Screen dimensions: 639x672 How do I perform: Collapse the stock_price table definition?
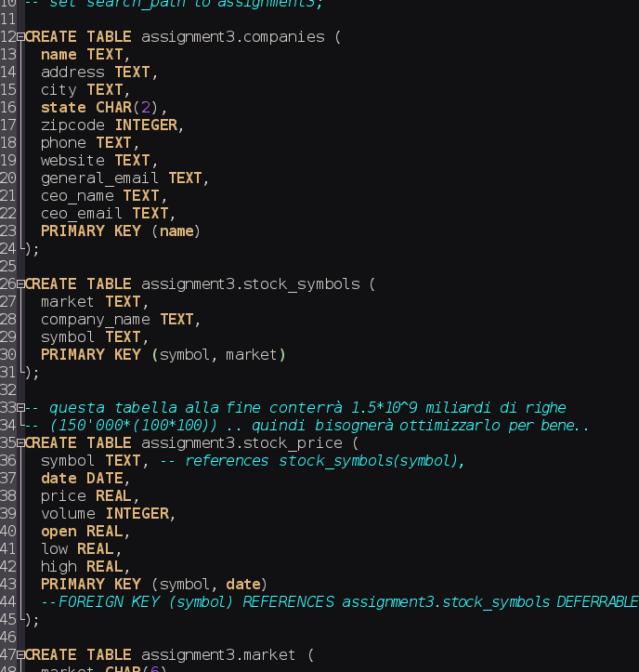pos(20,443)
